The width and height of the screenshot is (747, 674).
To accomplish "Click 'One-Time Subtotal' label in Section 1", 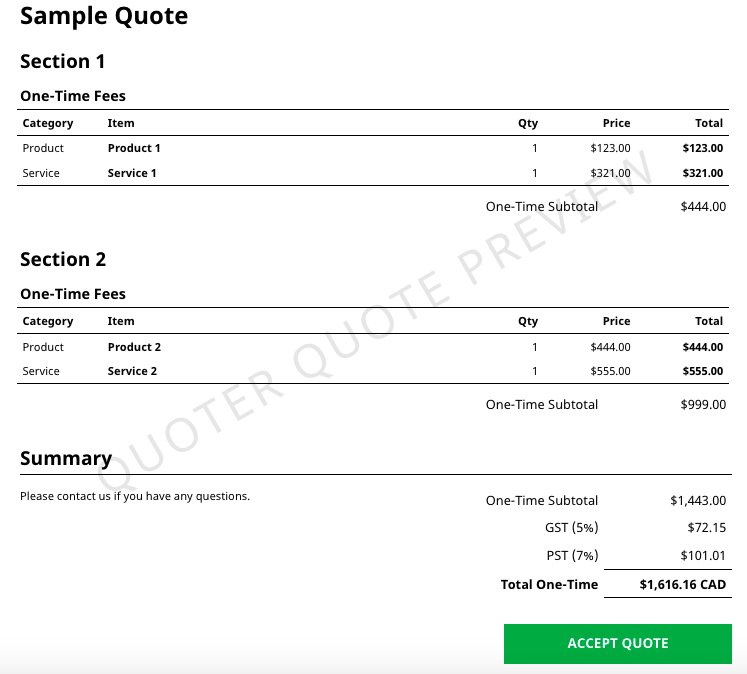I will pyautogui.click(x=542, y=207).
